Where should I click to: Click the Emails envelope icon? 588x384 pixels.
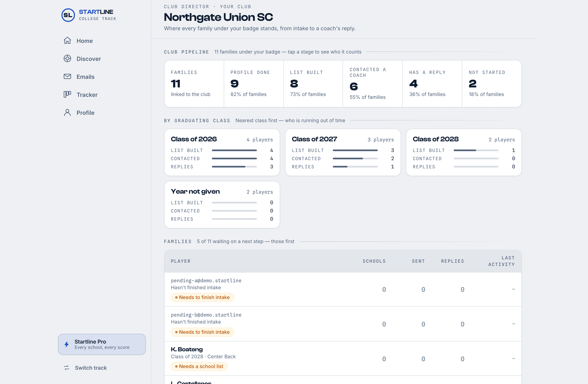coord(67,77)
